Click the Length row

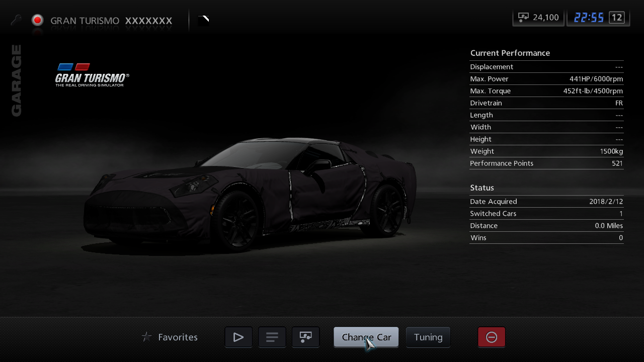click(x=546, y=115)
